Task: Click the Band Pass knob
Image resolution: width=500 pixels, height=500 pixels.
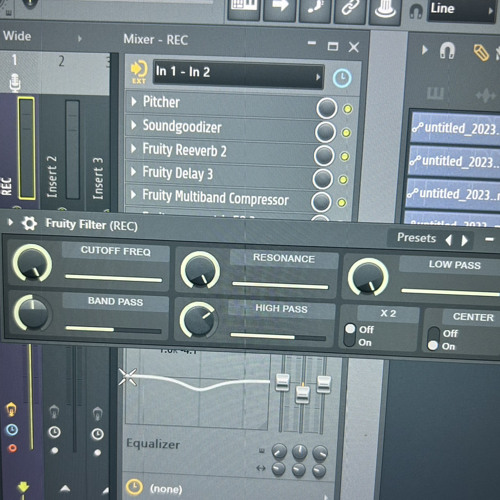Action: (x=32, y=313)
